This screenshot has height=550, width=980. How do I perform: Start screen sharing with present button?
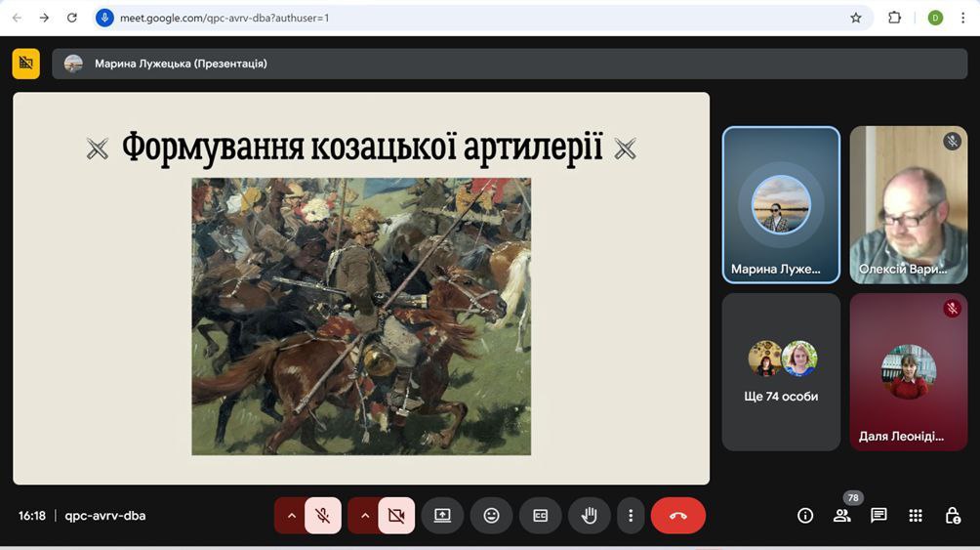442,516
